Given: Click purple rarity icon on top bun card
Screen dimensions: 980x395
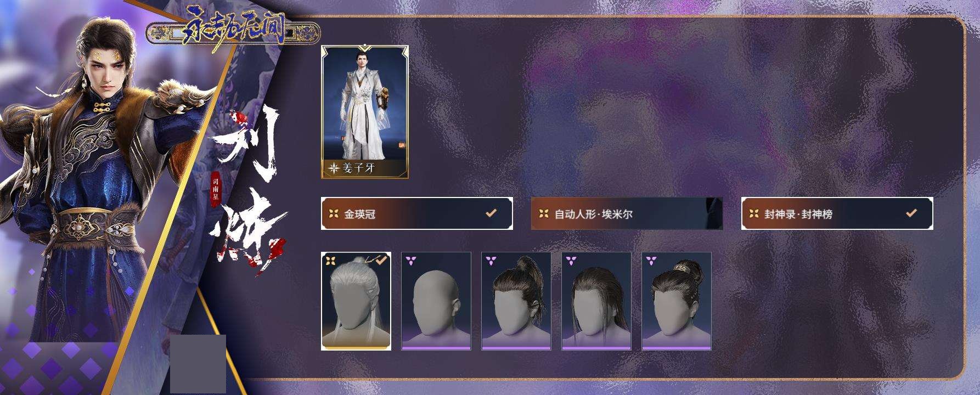Looking at the screenshot, I should 651,260.
